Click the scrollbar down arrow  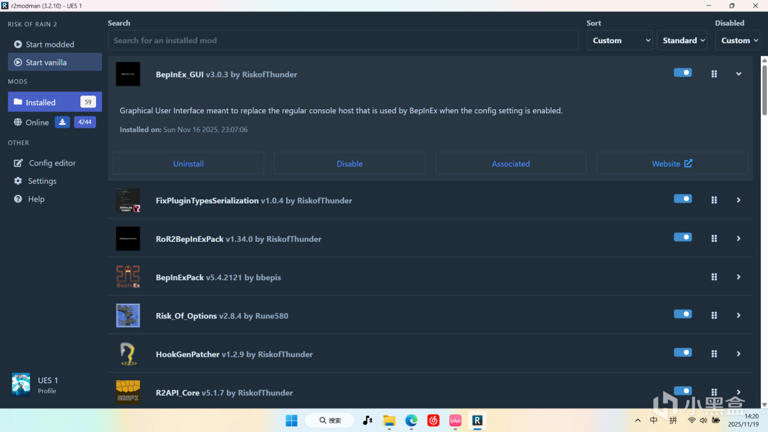(x=764, y=405)
